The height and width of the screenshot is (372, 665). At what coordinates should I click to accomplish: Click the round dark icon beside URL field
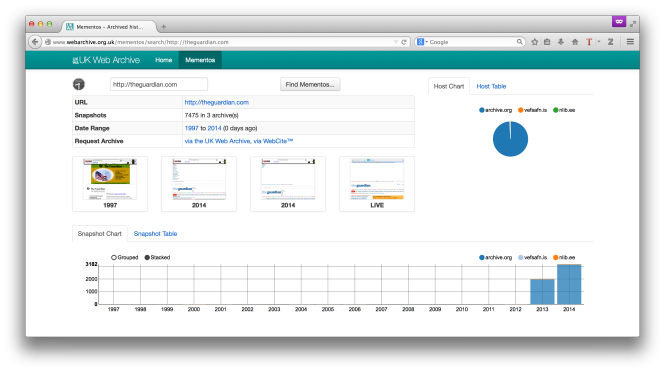point(79,84)
